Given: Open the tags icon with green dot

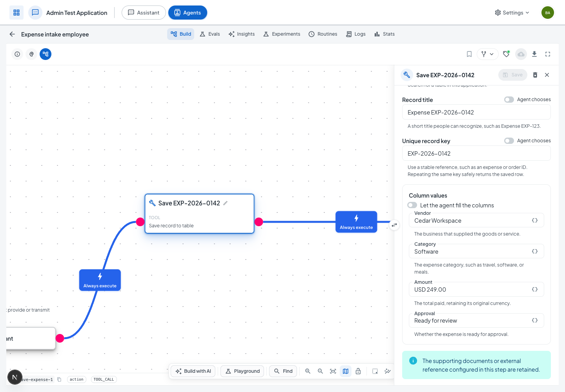Looking at the screenshot, I should tap(506, 54).
